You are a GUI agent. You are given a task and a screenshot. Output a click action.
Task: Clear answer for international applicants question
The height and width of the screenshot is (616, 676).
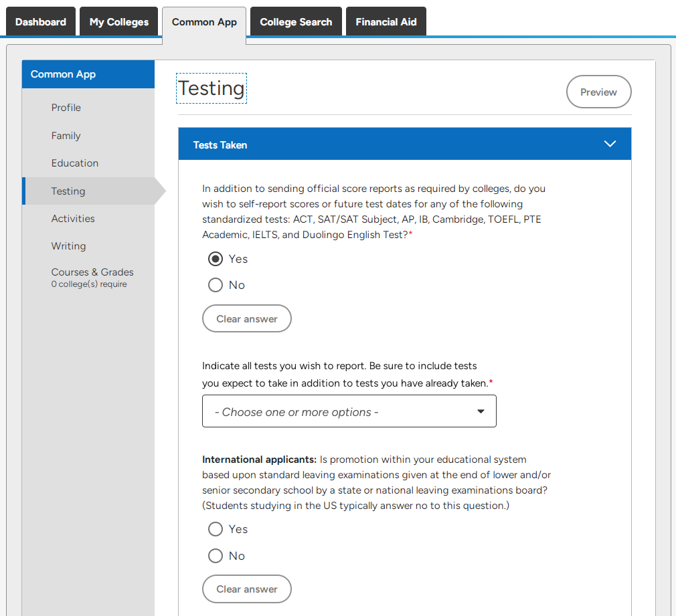tap(246, 589)
